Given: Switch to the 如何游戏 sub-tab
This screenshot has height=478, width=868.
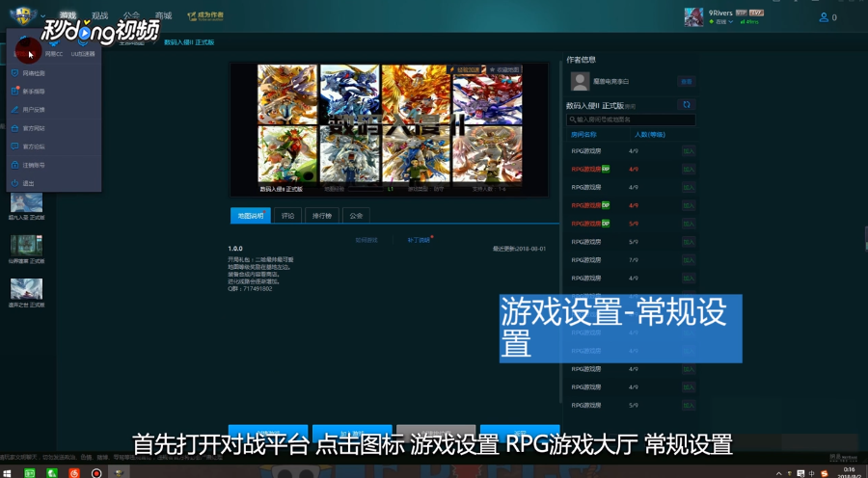Looking at the screenshot, I should click(x=366, y=240).
